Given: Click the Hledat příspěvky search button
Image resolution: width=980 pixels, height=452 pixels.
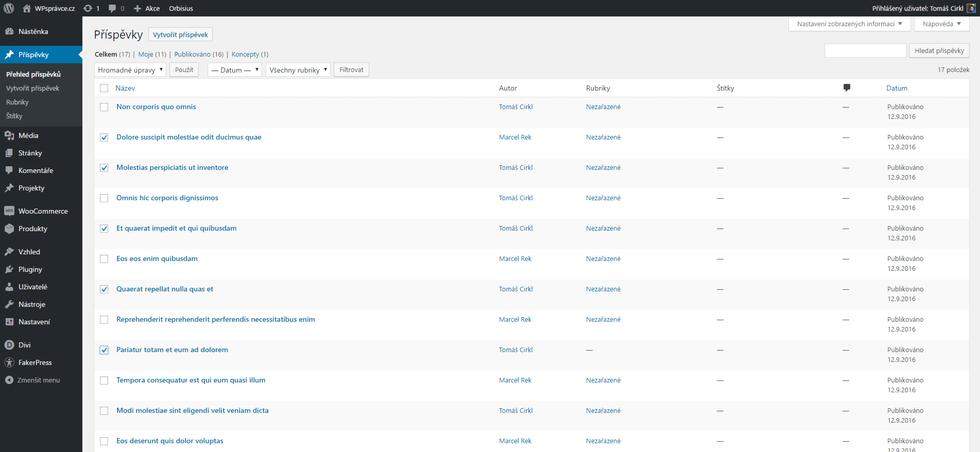Looking at the screenshot, I should click(939, 50).
